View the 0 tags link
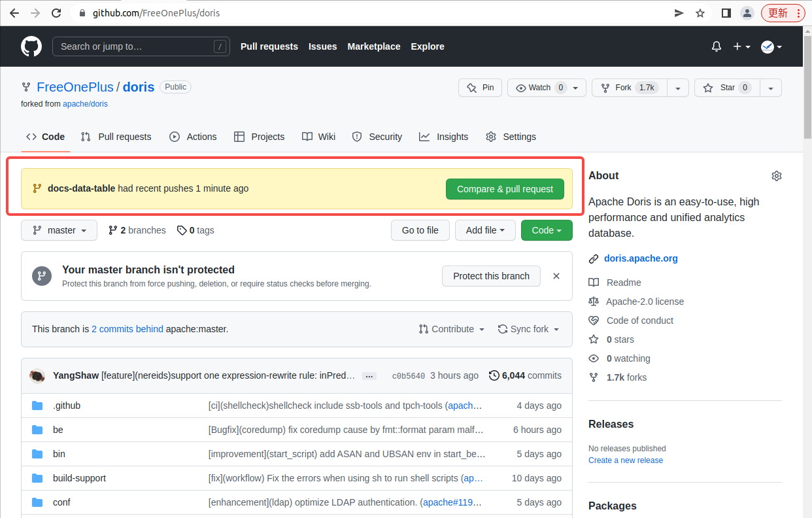This screenshot has width=812, height=518. pyautogui.click(x=195, y=230)
